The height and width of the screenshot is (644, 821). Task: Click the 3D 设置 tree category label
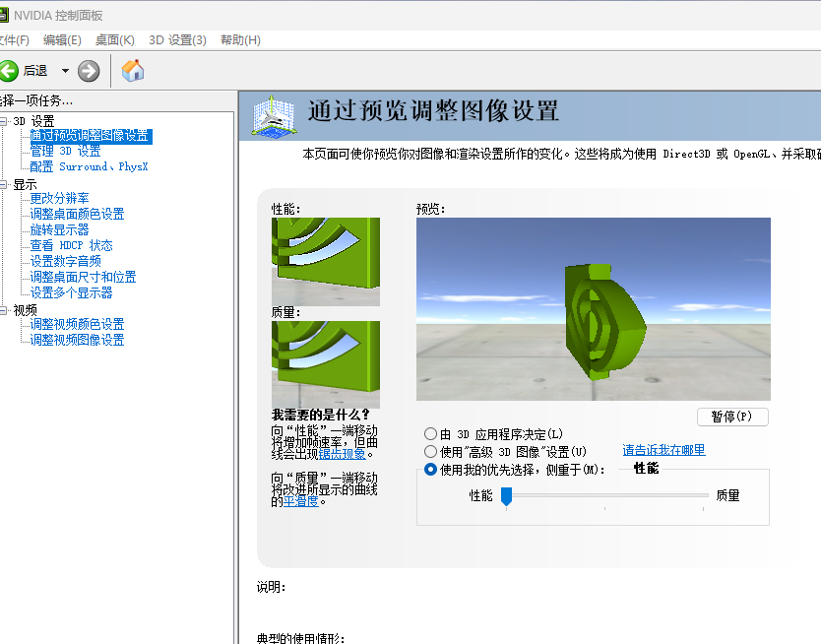tap(34, 121)
